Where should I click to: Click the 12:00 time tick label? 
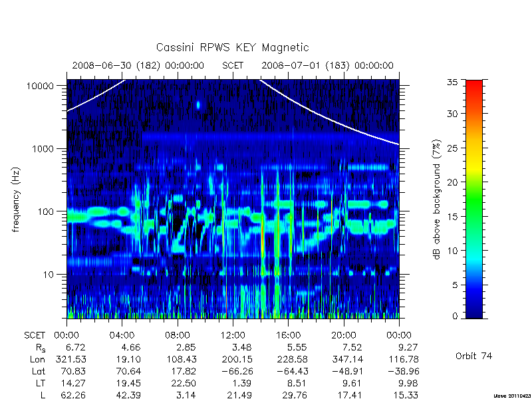[233, 336]
